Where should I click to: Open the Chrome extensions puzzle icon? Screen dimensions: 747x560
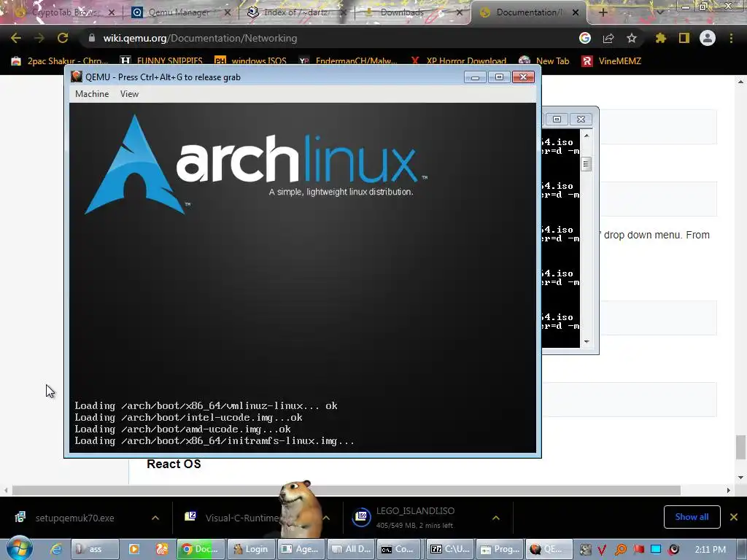661,38
